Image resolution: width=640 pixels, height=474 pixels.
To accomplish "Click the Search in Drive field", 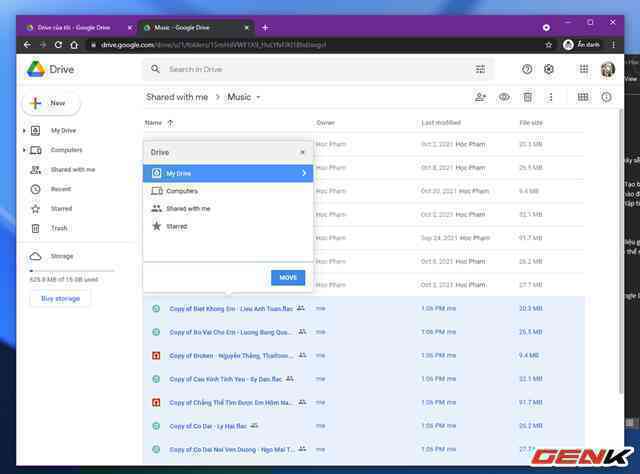I will pyautogui.click(x=318, y=69).
